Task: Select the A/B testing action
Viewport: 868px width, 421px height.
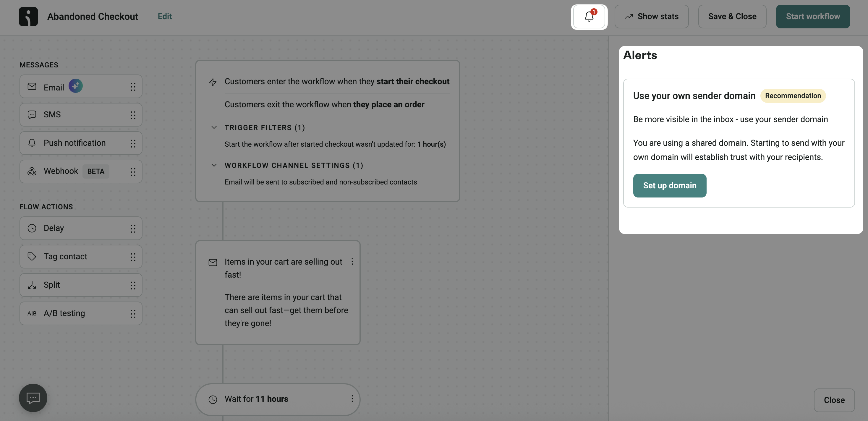Action: 64,313
